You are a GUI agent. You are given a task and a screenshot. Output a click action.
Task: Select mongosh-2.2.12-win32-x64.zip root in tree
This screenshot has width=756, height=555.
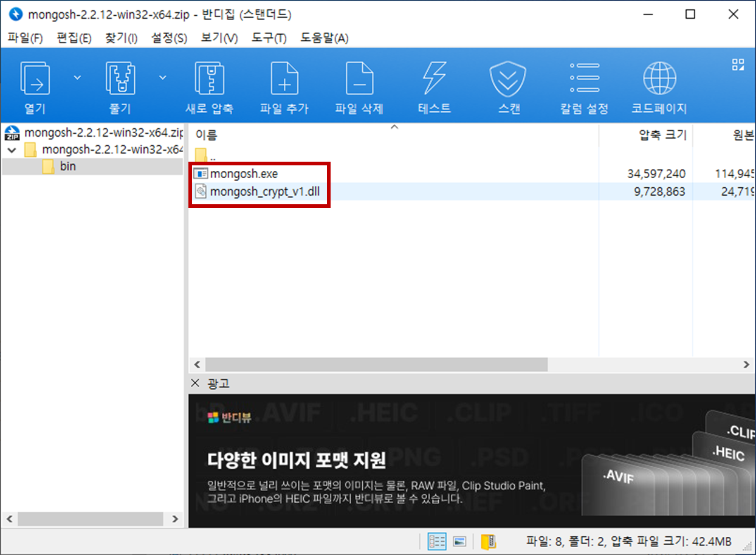coord(103,133)
